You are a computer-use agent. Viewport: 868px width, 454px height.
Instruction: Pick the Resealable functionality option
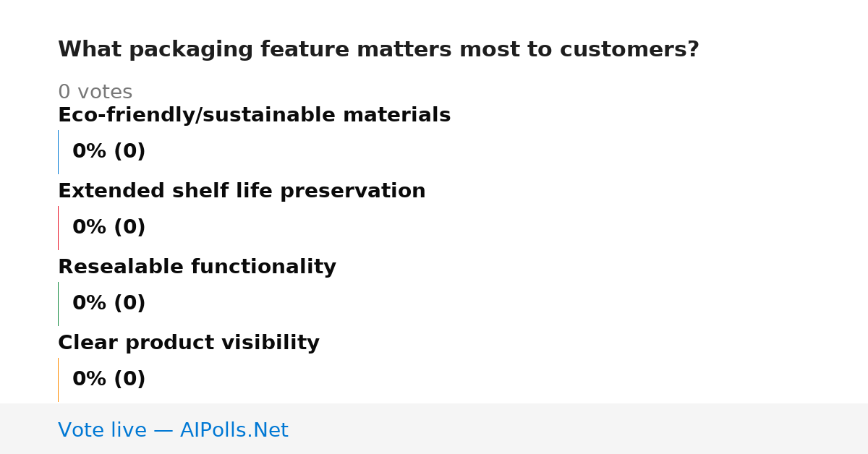click(x=197, y=267)
